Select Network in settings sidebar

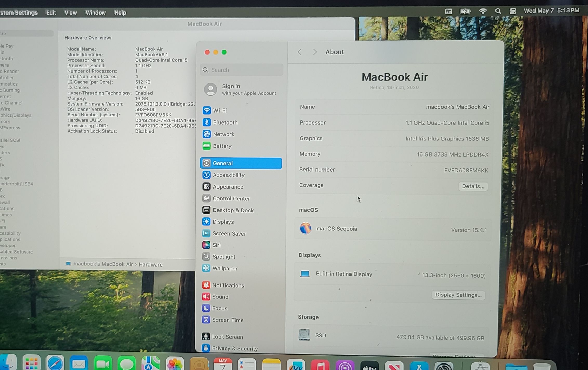point(223,134)
